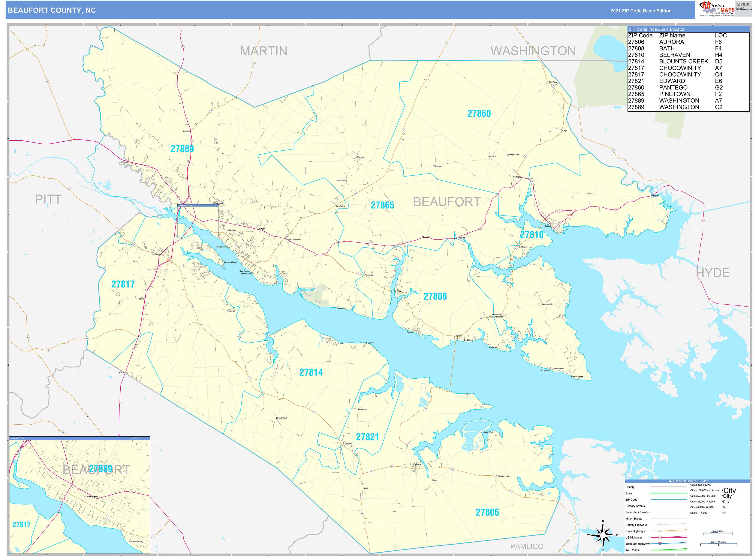
Task: Click the 27808 ZIP label on map
Action: [x=435, y=296]
